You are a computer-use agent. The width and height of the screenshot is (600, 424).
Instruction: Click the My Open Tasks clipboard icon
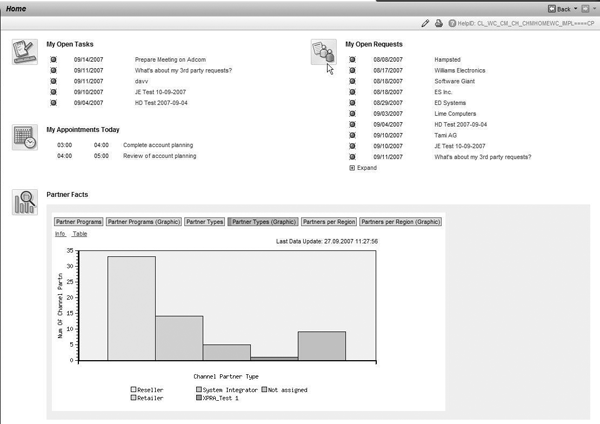(24, 52)
